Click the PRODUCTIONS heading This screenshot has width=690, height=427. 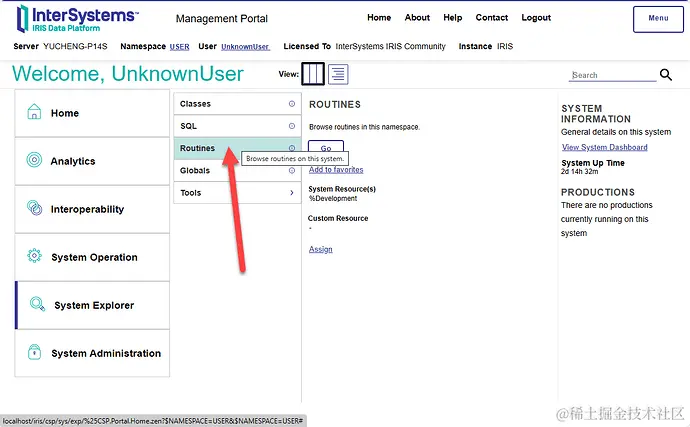[x=598, y=192]
